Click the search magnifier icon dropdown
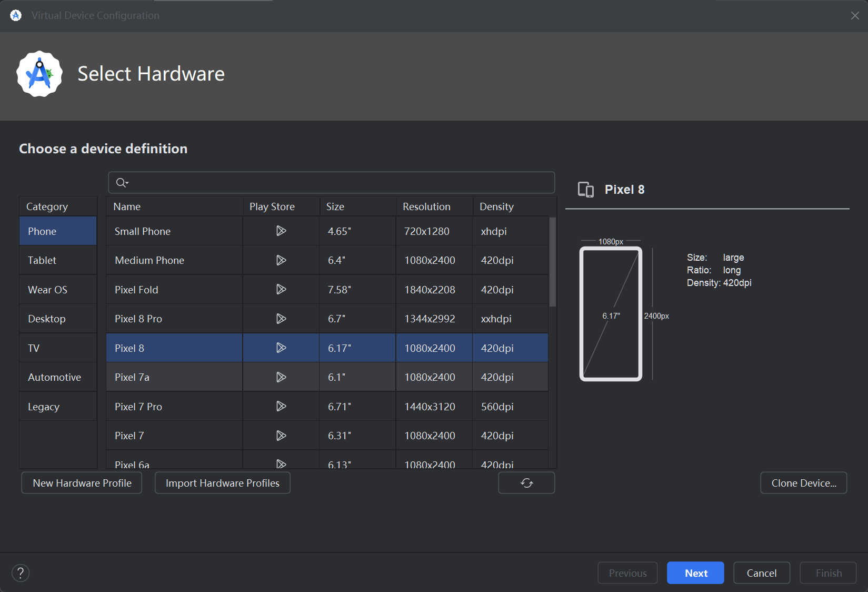Screen dimensions: 868x592 pyautogui.click(x=122, y=183)
